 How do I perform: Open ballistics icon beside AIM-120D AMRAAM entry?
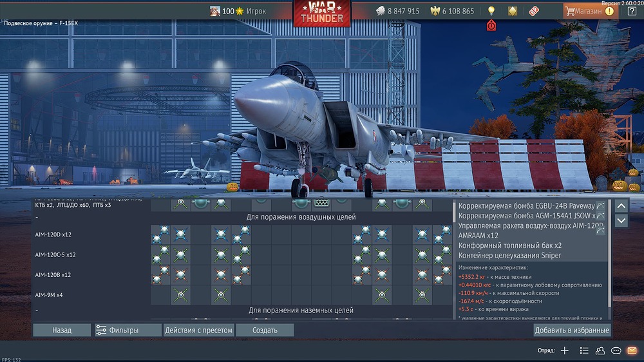[x=600, y=230]
